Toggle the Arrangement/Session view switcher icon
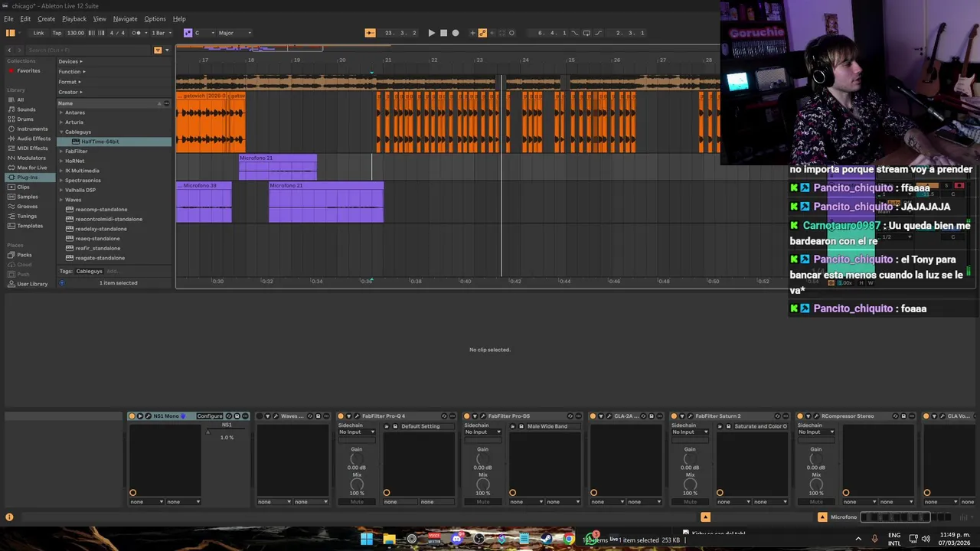Image resolution: width=980 pixels, height=551 pixels. [x=10, y=33]
